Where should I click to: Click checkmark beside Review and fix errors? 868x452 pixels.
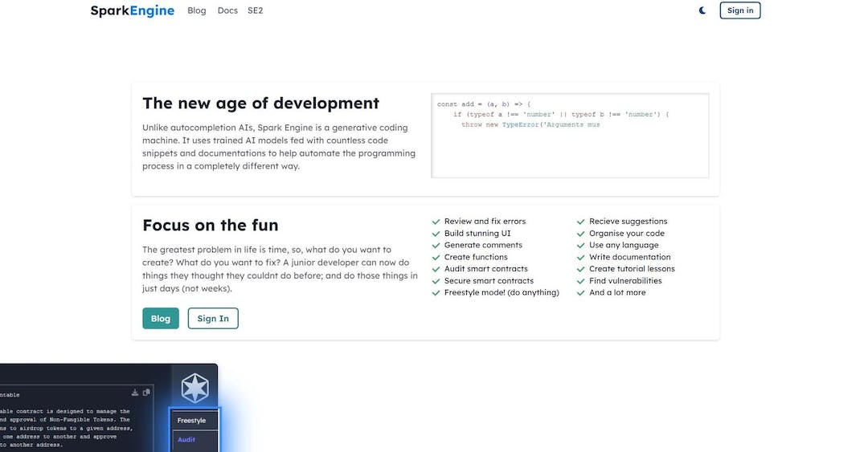coord(436,222)
